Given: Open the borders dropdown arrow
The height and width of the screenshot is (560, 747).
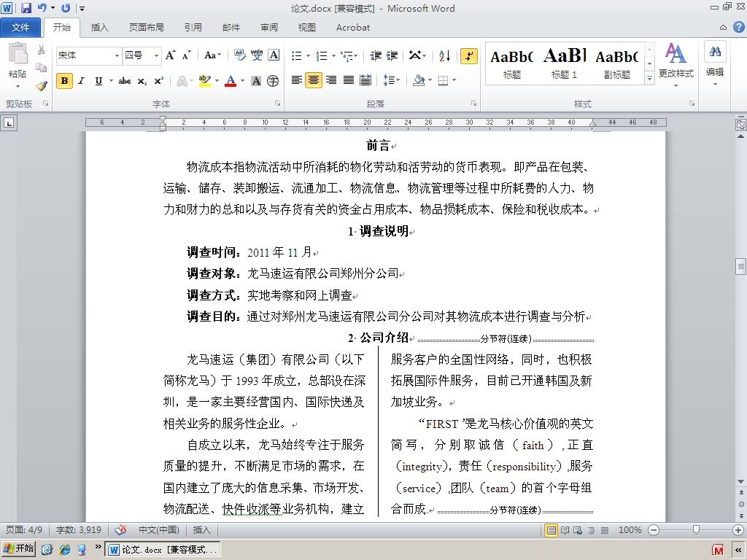Looking at the screenshot, I should click(x=454, y=80).
